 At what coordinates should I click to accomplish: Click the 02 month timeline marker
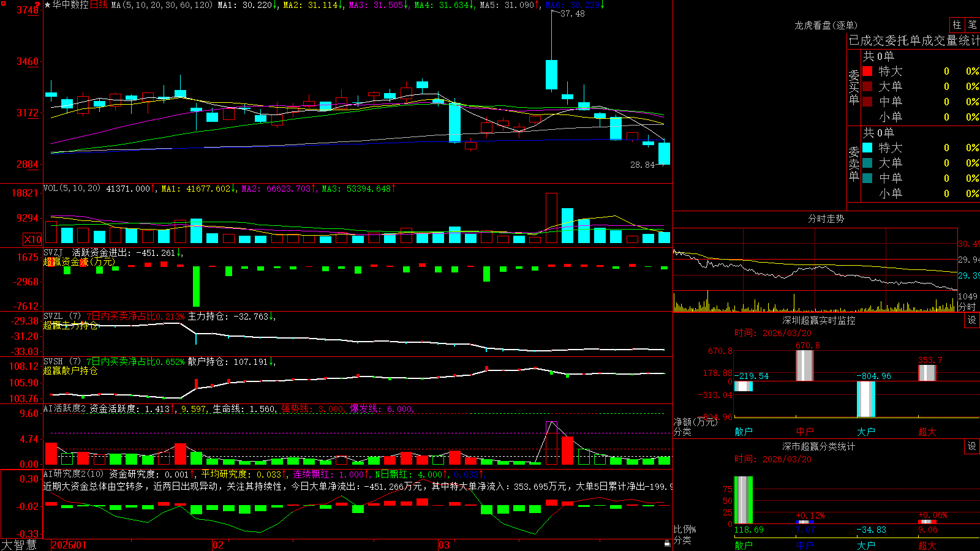click(218, 545)
